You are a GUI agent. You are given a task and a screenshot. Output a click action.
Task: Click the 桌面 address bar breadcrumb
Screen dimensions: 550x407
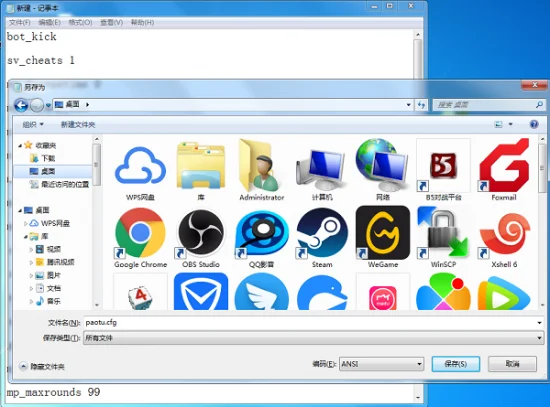[x=72, y=105]
